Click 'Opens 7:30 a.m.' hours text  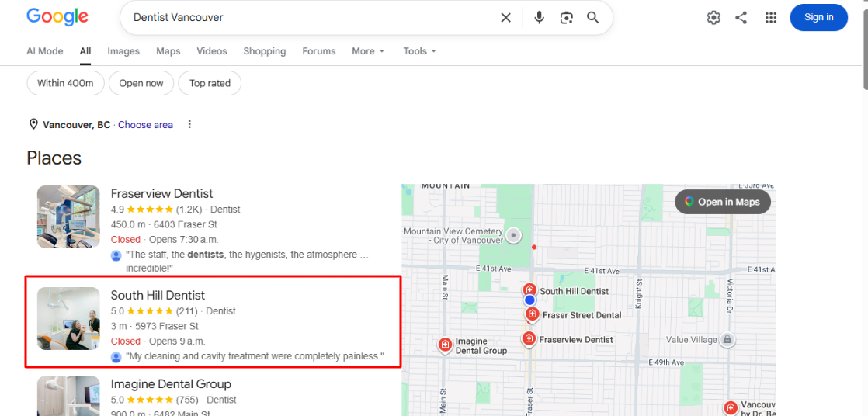pyautogui.click(x=184, y=240)
